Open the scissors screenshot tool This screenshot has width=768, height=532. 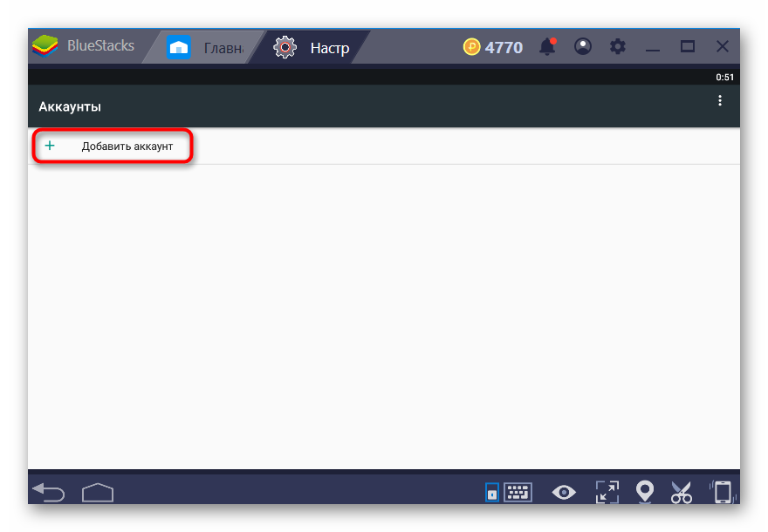pos(682,493)
